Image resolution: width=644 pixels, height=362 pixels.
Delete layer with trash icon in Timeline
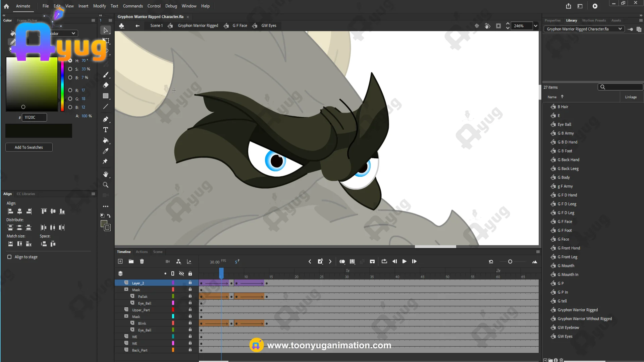click(142, 261)
